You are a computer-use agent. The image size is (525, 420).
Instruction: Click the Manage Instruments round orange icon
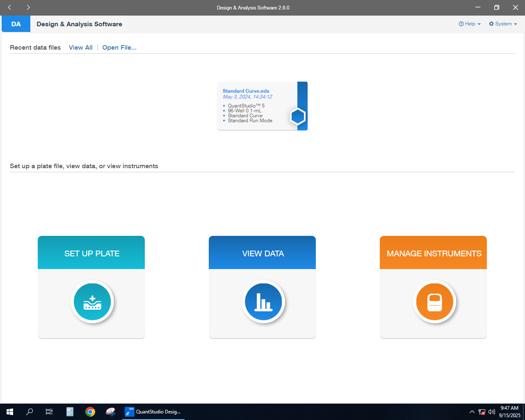[434, 302]
